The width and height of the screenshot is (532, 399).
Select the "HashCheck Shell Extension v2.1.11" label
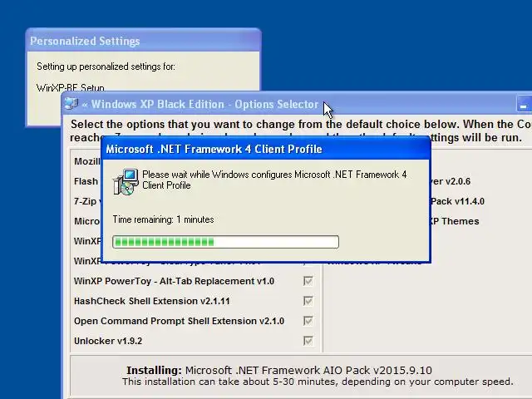(x=151, y=301)
